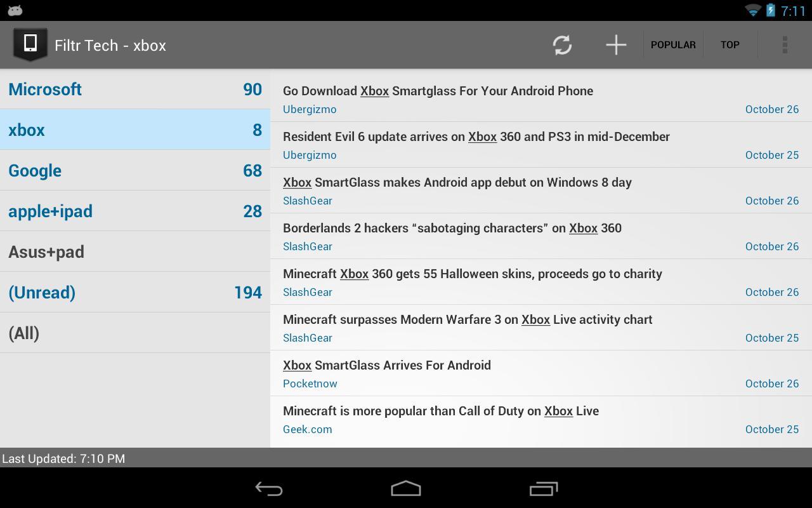The height and width of the screenshot is (508, 812).
Task: Open the (All) list
Action: [135, 333]
